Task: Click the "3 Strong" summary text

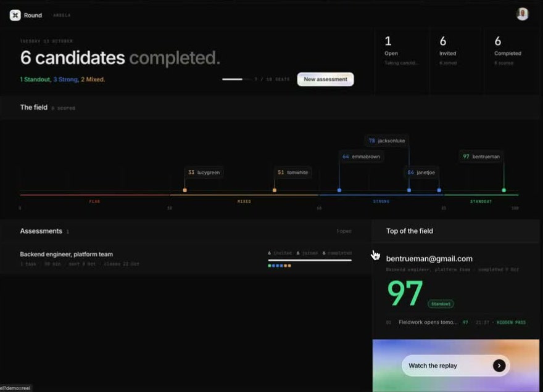Action: tap(65, 80)
